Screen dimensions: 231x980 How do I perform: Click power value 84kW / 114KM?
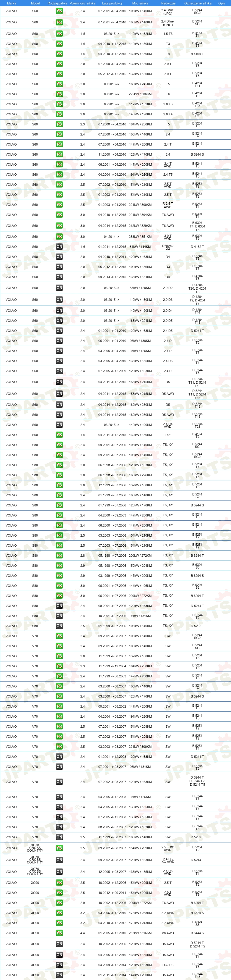tap(140, 246)
